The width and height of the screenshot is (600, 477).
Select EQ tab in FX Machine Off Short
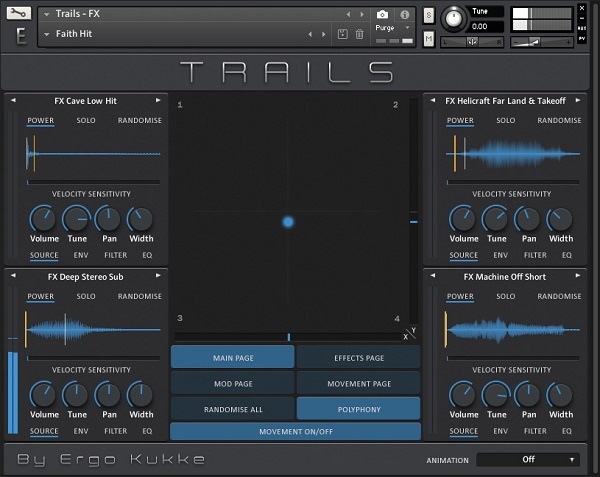[567, 431]
